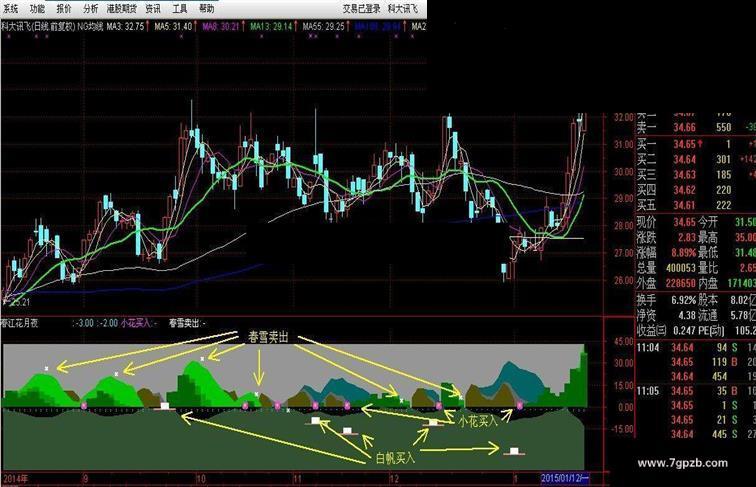Click the highlighted date 2015/01/12/一

565,478
